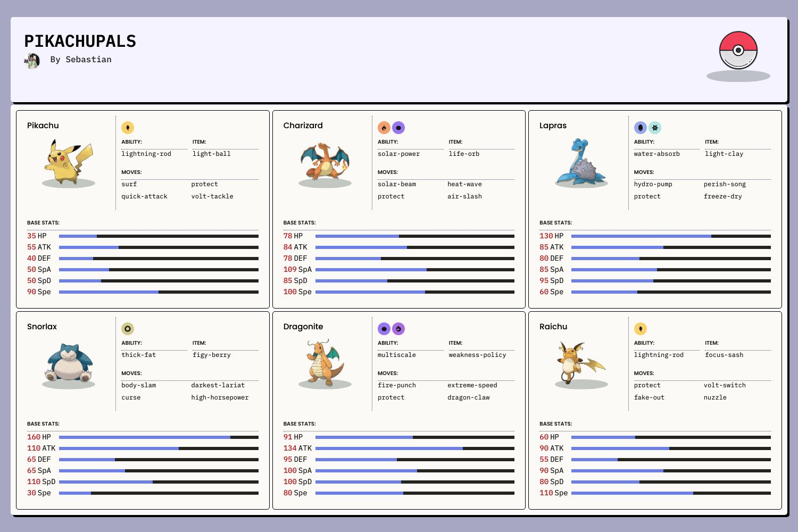Click the PIKACHUPALS team title
This screenshot has width=798, height=532.
(80, 41)
